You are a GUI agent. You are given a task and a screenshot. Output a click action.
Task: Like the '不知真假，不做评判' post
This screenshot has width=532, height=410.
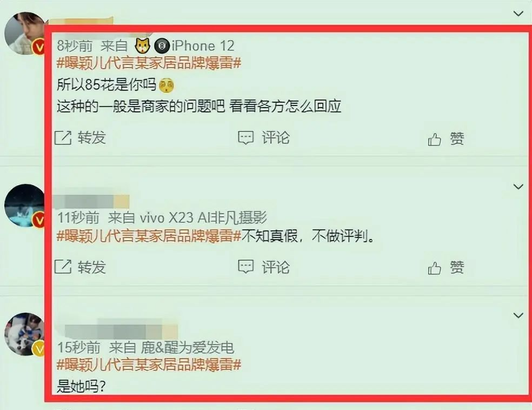click(x=434, y=268)
